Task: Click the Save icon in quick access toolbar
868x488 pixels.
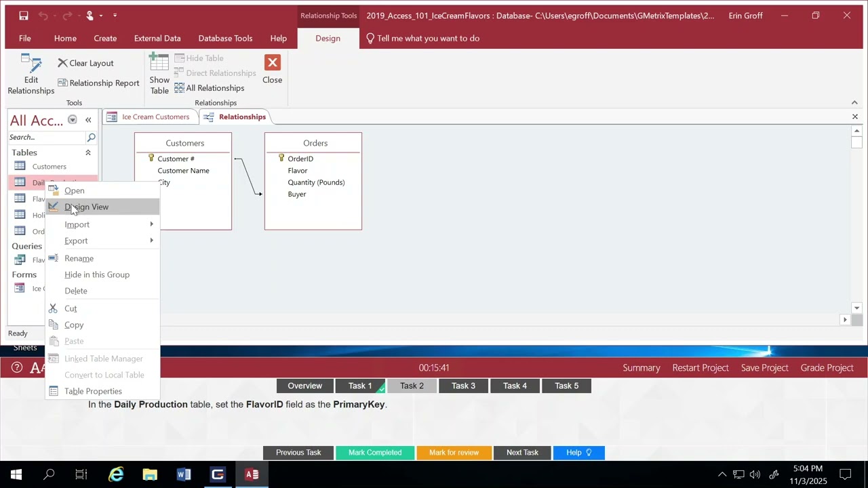Action: pyautogui.click(x=24, y=16)
